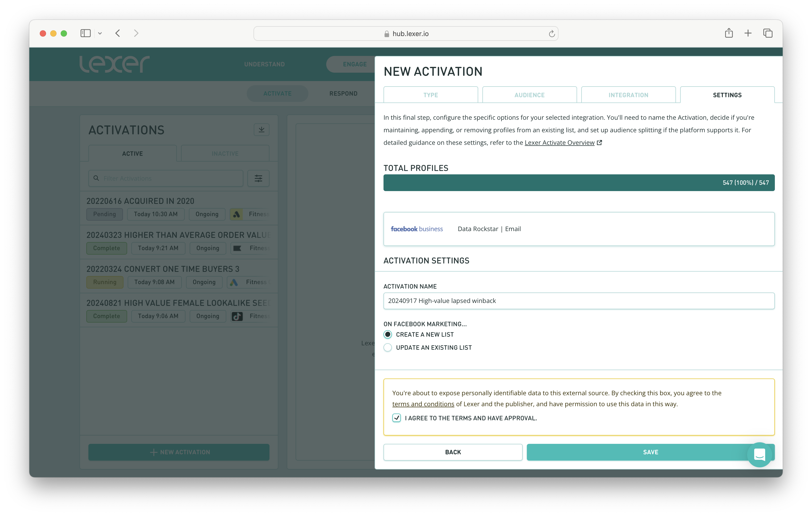Select the Settings step tab
The height and width of the screenshot is (516, 812).
click(x=727, y=95)
